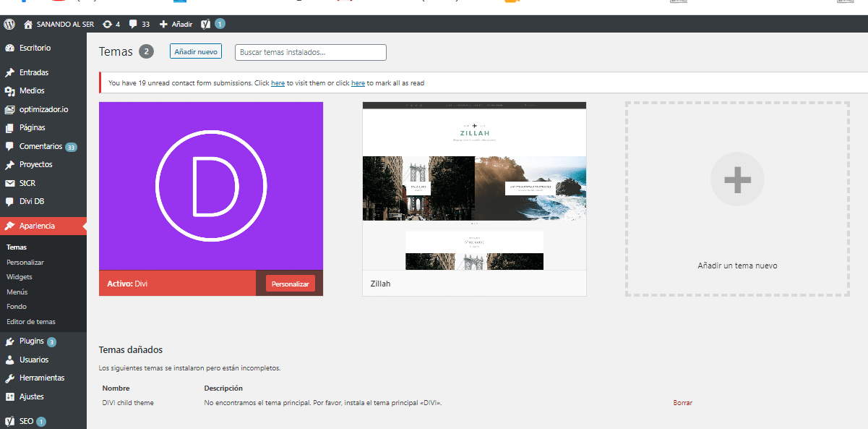The width and height of the screenshot is (868, 429).
Task: Click the Temas heading count badge 2
Action: (147, 51)
